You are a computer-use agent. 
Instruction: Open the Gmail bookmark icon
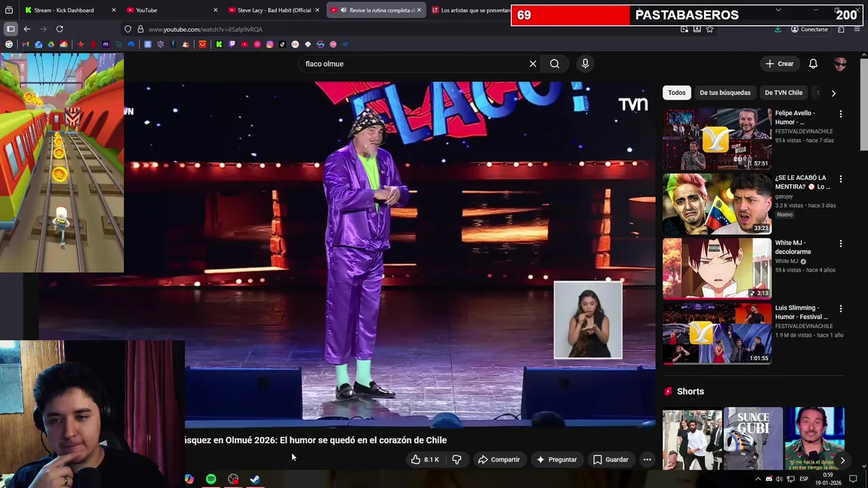(26, 44)
